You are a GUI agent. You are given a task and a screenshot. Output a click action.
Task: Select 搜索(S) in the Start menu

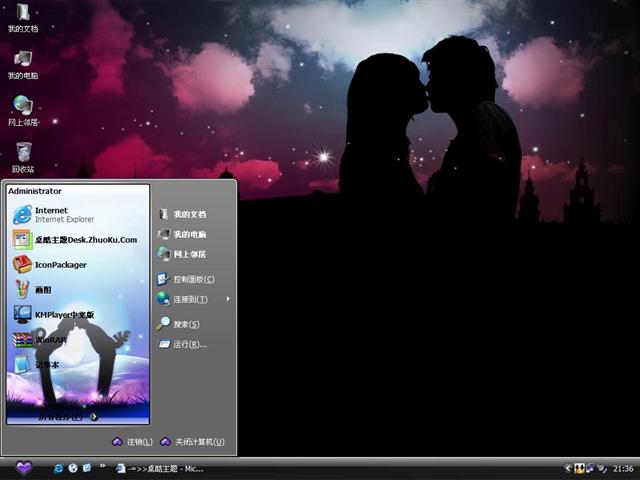(185, 324)
